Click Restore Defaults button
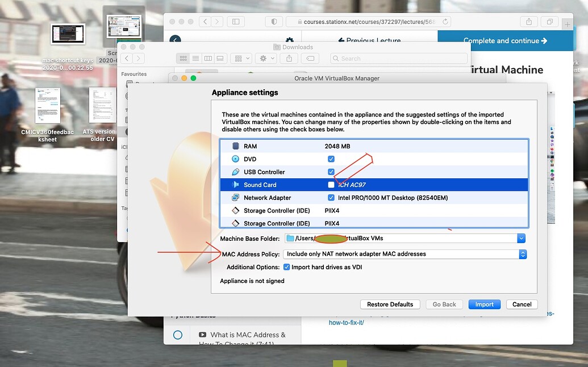588x367 pixels. coord(390,305)
